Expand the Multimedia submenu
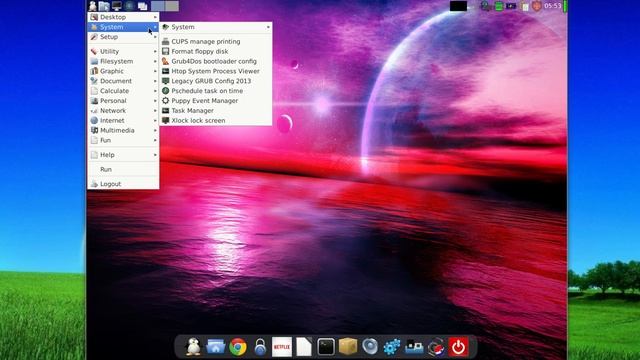Image resolution: width=640 pixels, height=360 pixels. click(123, 130)
